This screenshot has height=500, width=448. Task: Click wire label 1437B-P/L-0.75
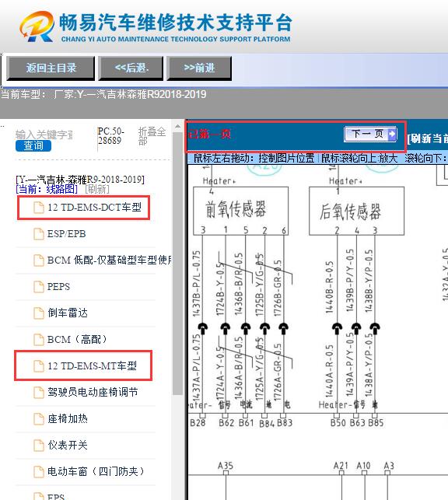pos(197,284)
